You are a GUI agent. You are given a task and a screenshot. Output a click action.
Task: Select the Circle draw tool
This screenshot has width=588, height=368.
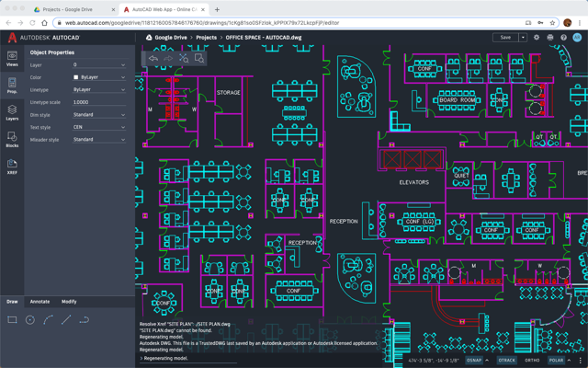tap(29, 320)
